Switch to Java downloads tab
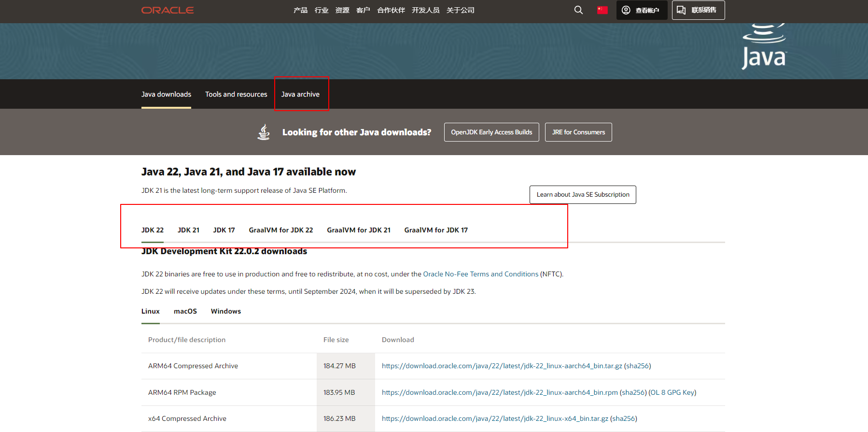 pos(166,94)
